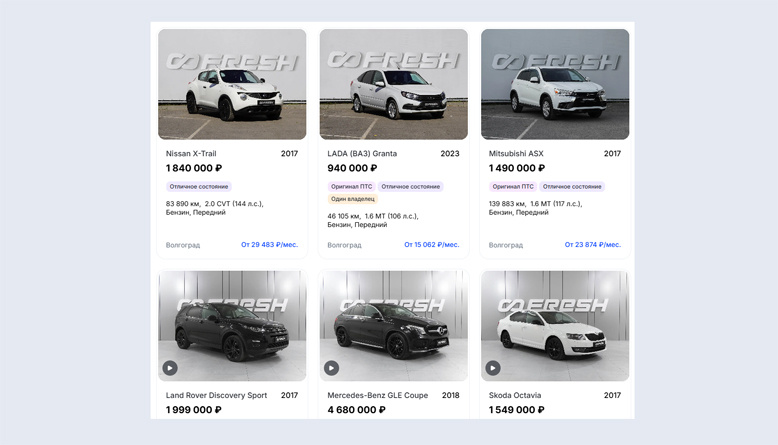The image size is (778, 445).
Task: Click the 1 840 000 ₽ price
Action: pyautogui.click(x=194, y=169)
